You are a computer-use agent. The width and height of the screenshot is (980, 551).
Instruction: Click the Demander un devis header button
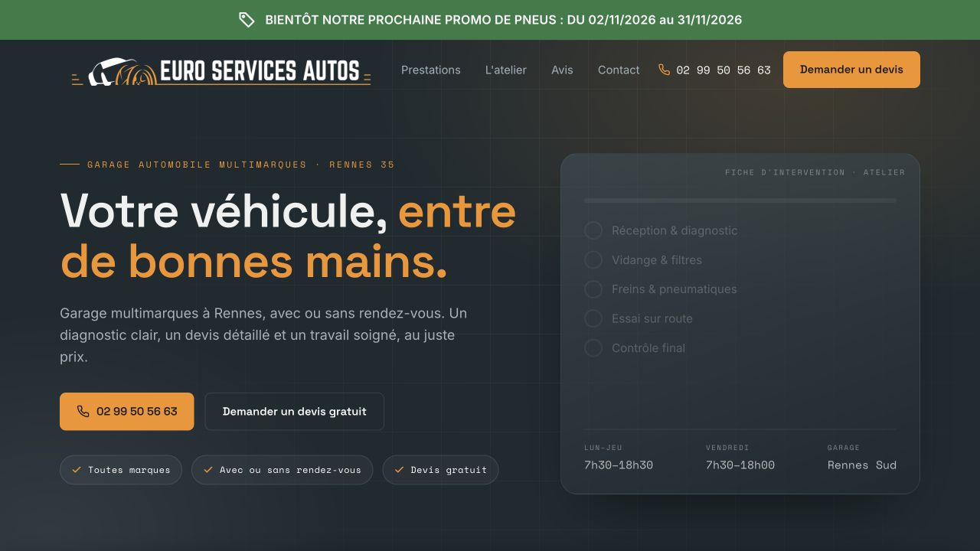point(851,70)
